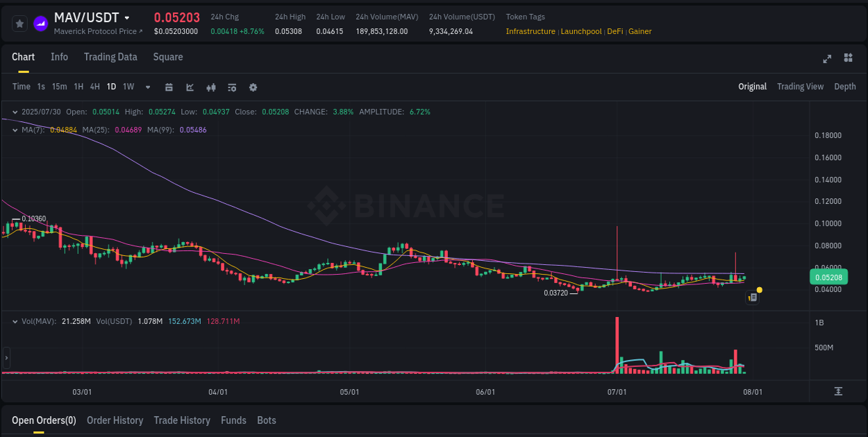Open the date range calendar icon
The height and width of the screenshot is (437, 868).
pyautogui.click(x=169, y=87)
